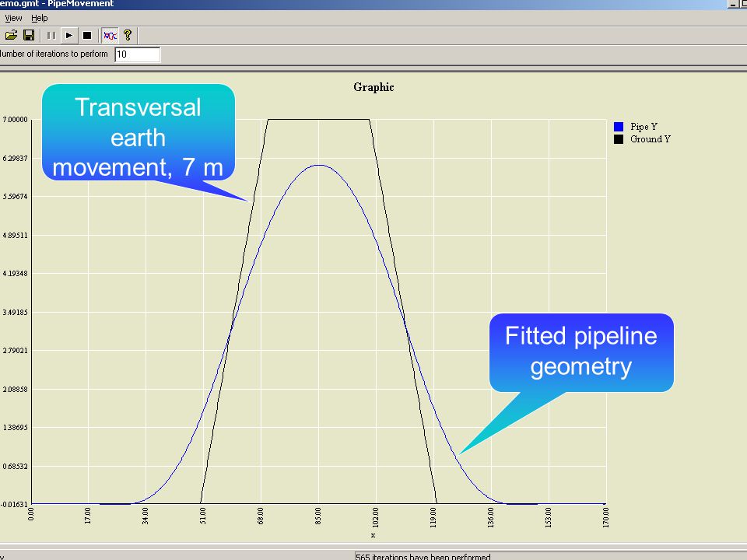Click the x-axis label 153.00

549,518
